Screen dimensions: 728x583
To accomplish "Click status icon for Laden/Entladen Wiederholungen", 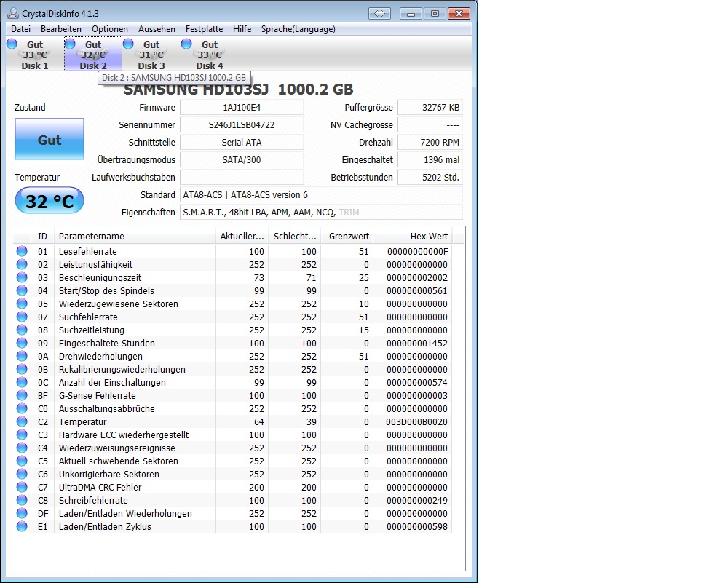I will [x=22, y=513].
